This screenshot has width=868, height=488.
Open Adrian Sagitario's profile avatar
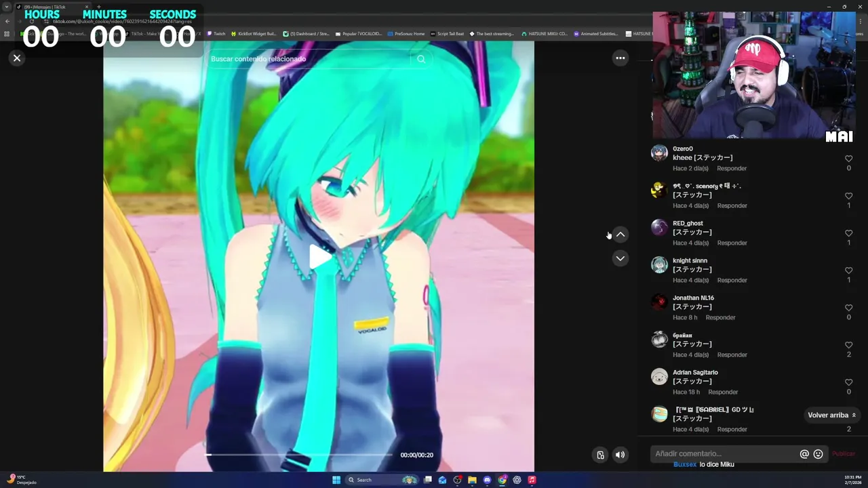pyautogui.click(x=659, y=376)
